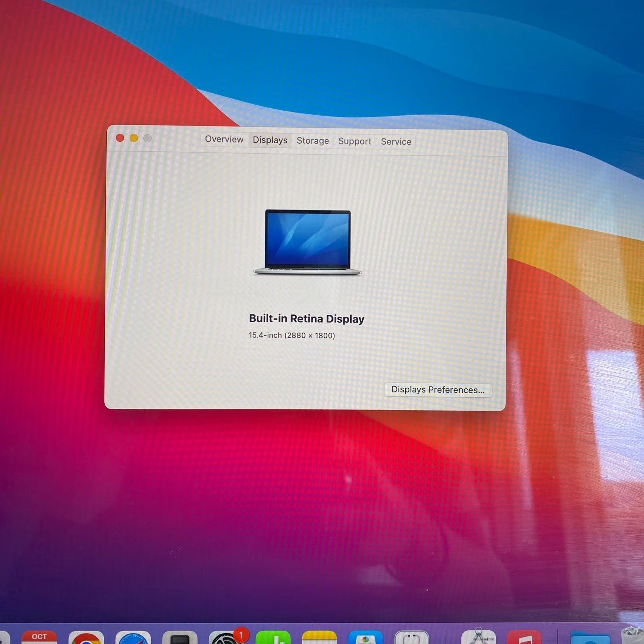Open Safari browser in the Dock
The image size is (644, 644).
pos(133,640)
